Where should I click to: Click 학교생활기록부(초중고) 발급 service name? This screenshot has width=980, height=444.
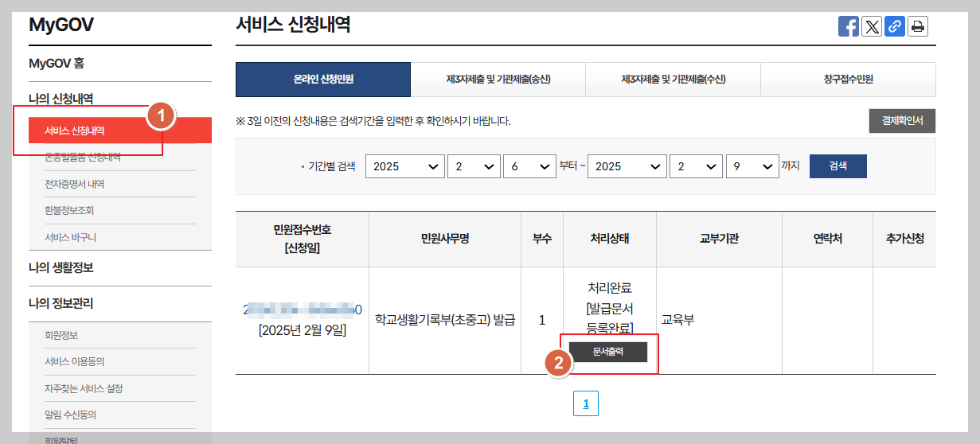point(445,320)
